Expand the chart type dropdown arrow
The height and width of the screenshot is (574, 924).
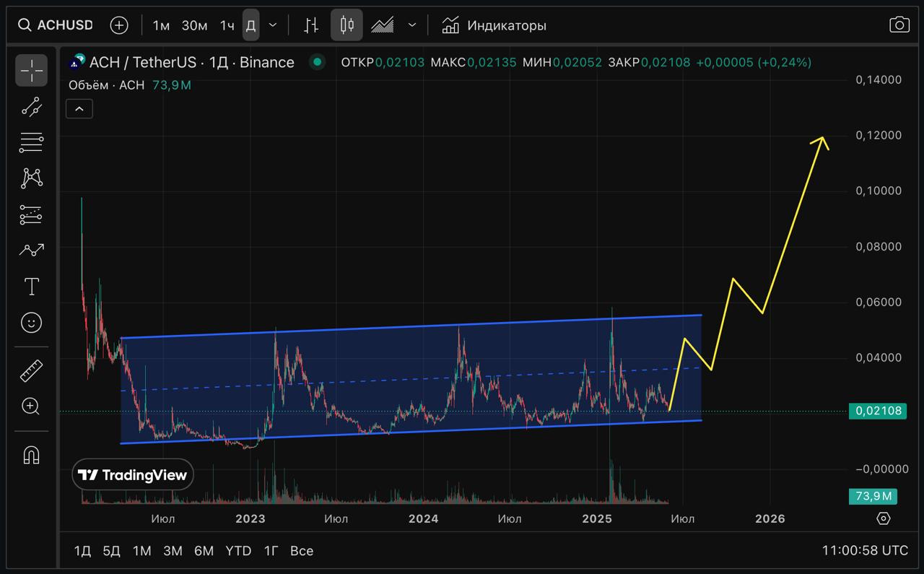(412, 25)
